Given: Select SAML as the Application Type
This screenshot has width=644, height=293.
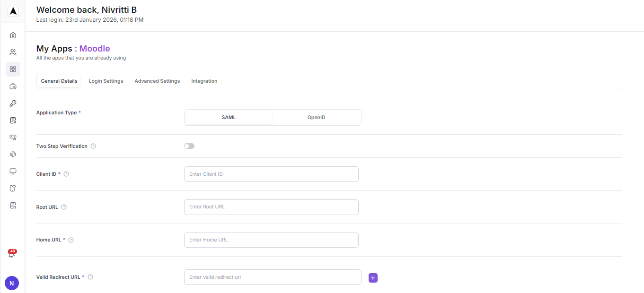Looking at the screenshot, I should coord(229,117).
